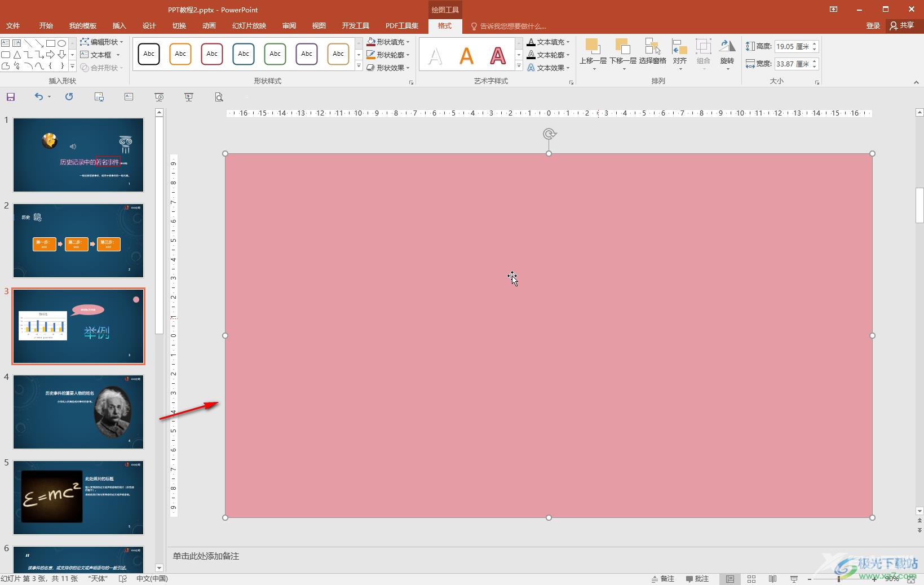Click the slideshow from current slide icon
The width and height of the screenshot is (924, 585).
pos(189,97)
